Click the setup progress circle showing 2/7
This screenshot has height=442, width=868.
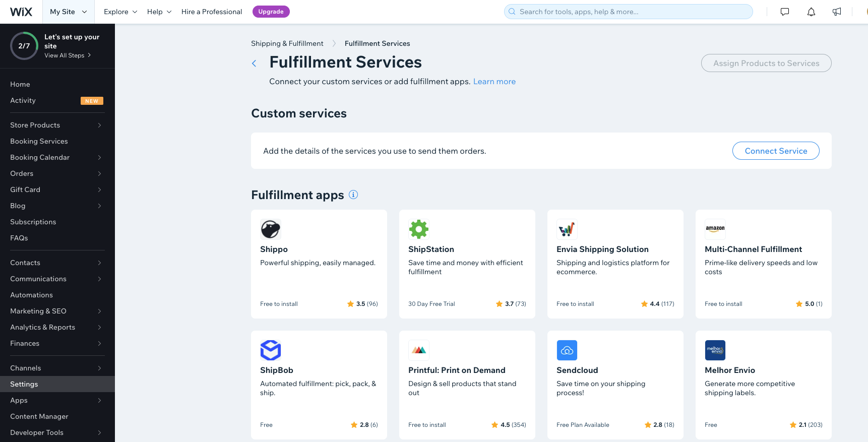click(x=24, y=46)
